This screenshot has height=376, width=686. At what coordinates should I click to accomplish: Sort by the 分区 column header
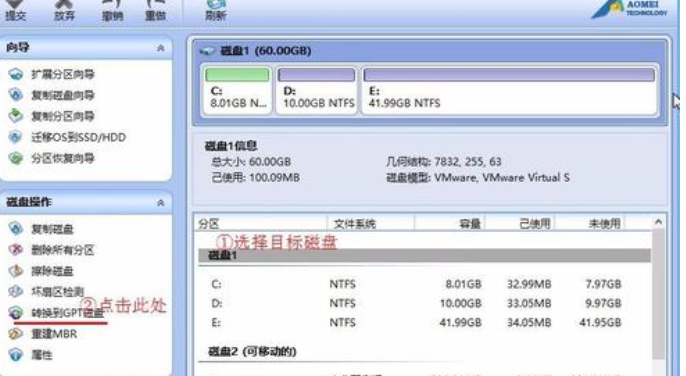point(261,224)
